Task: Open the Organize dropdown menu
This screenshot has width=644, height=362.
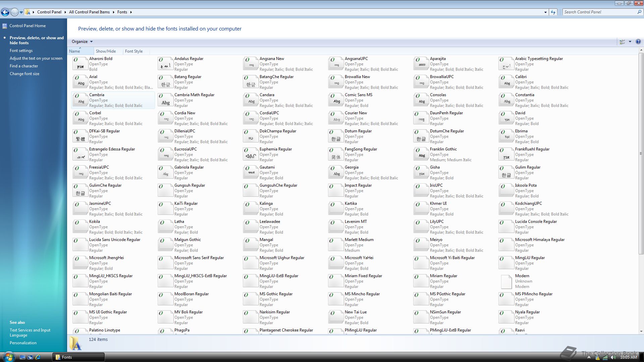Action: pyautogui.click(x=82, y=42)
